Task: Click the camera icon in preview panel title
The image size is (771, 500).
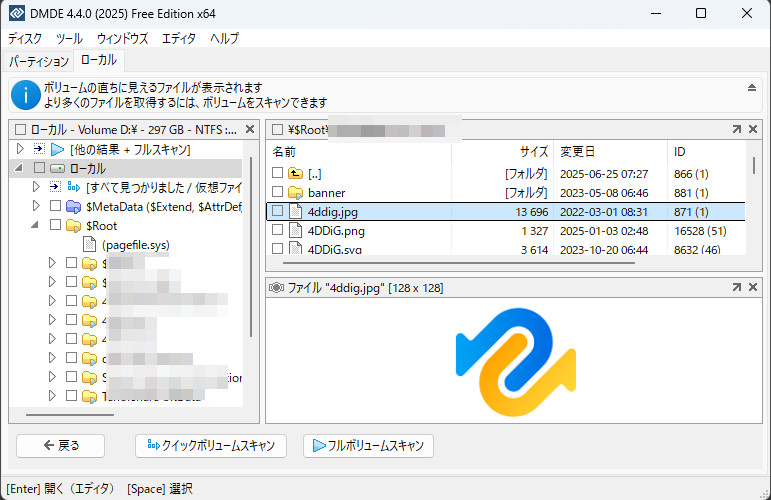Action: pos(276,288)
